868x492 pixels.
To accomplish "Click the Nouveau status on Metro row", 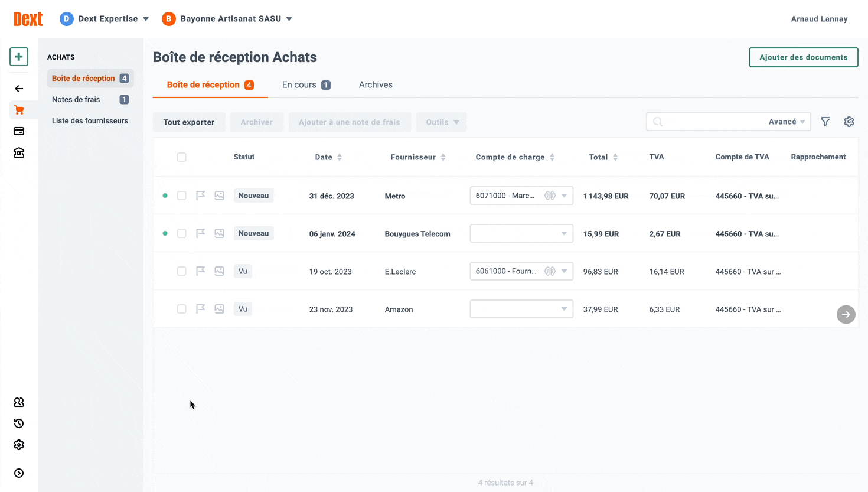I will pyautogui.click(x=253, y=196).
